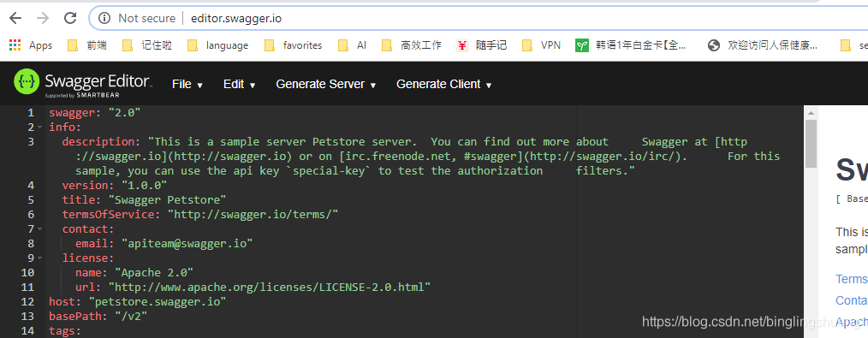Image resolution: width=868 pixels, height=338 pixels.
Task: Open the 记住啦 bookmark folder
Action: click(146, 45)
